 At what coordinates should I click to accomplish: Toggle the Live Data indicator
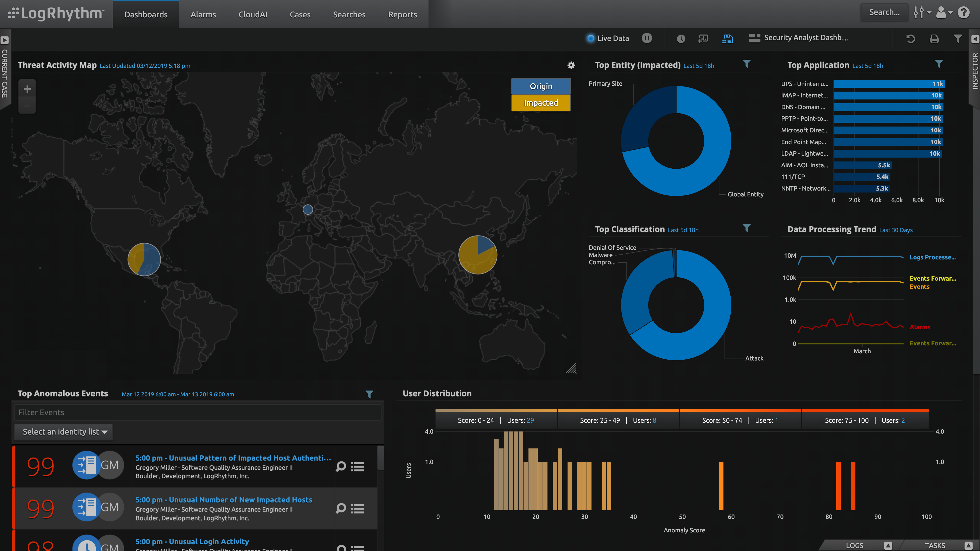591,38
